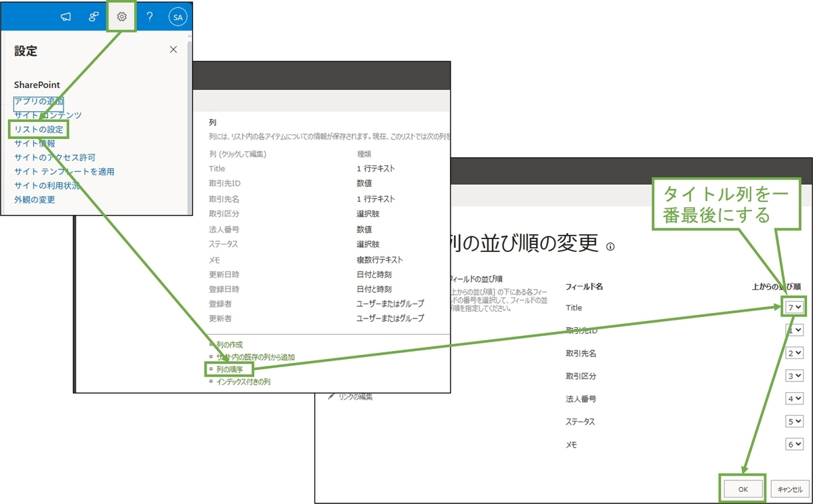Click the 登録者 column in list settings
Screen dimensions: 813x504
pos(220,304)
